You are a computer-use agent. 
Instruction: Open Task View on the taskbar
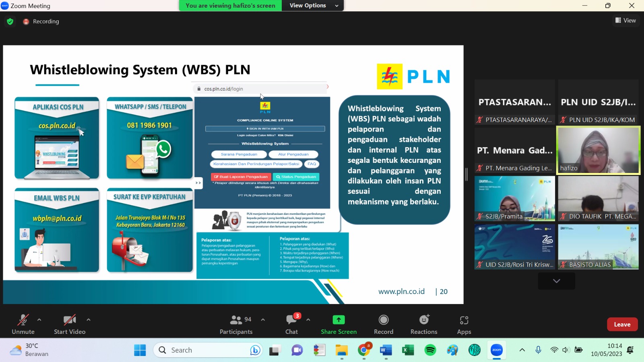275,350
